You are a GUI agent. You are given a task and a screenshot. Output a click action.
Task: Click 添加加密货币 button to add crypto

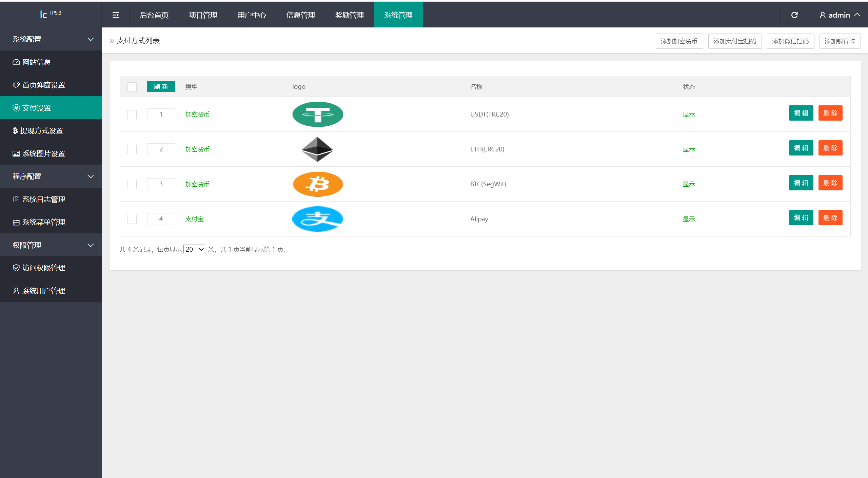coord(679,41)
